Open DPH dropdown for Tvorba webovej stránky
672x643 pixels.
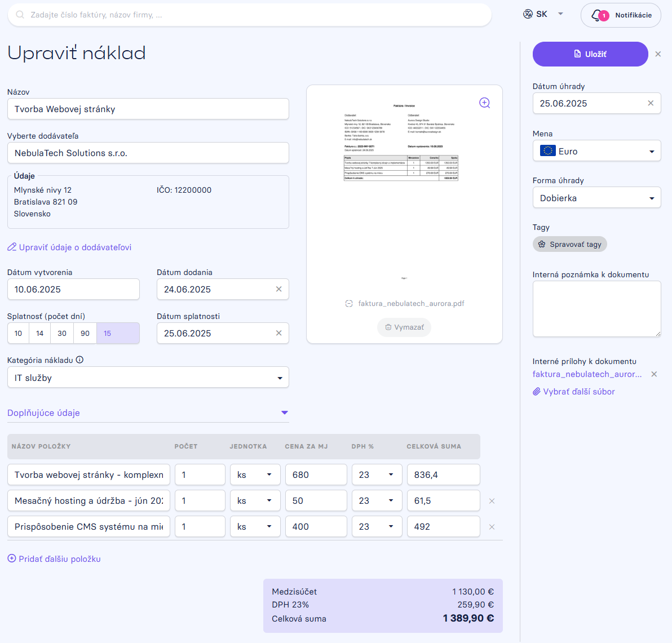coord(377,475)
